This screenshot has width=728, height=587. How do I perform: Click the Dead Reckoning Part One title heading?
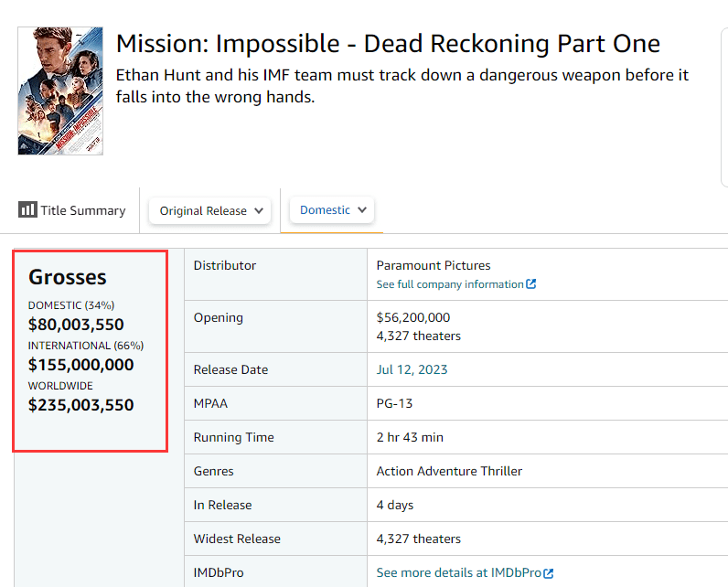click(x=388, y=44)
